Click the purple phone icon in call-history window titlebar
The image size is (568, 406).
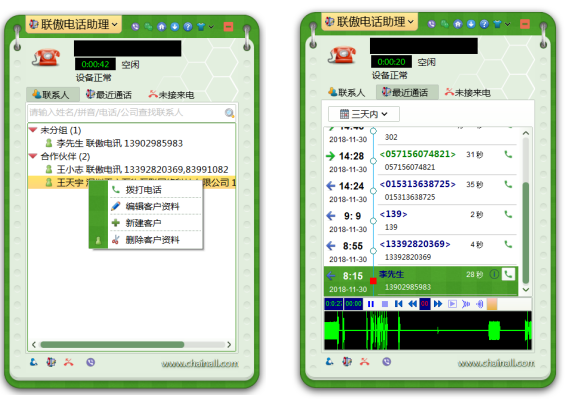tap(431, 24)
